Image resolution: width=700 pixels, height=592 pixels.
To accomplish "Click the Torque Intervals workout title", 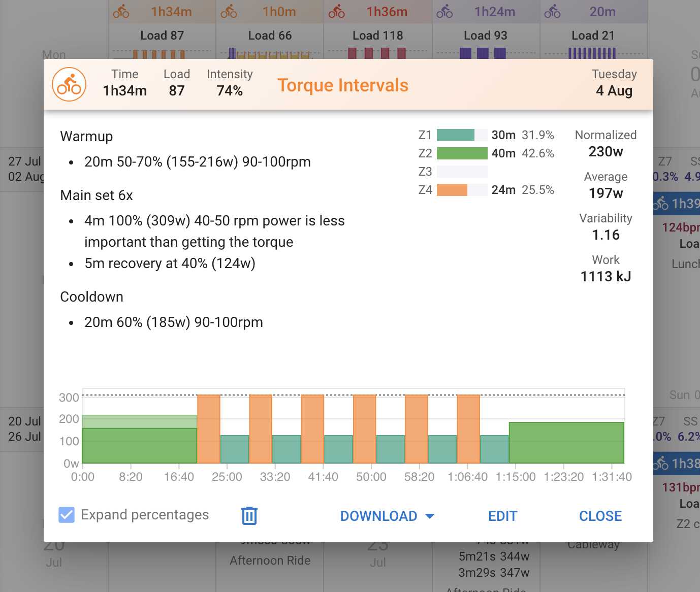I will tap(342, 85).
